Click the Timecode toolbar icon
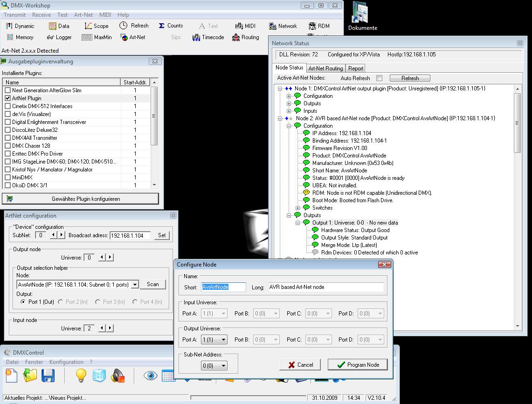Screen dimensions: 532x404 (x=208, y=37)
